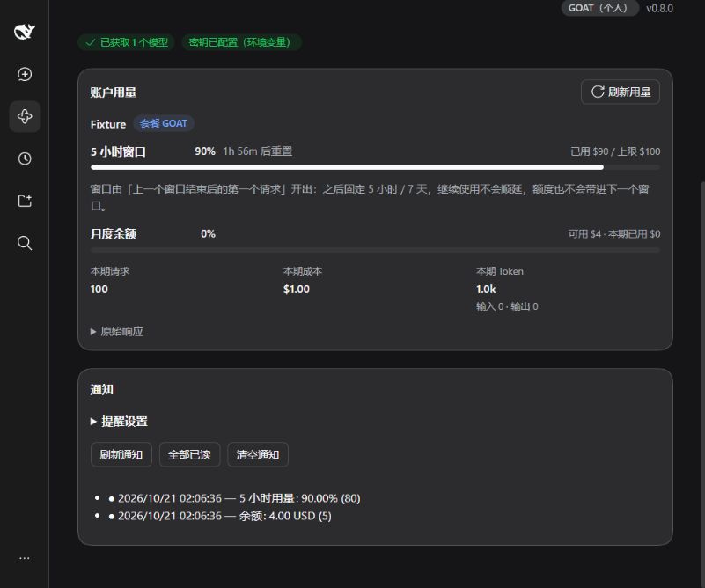Click the 清空通知 button

coord(258,454)
